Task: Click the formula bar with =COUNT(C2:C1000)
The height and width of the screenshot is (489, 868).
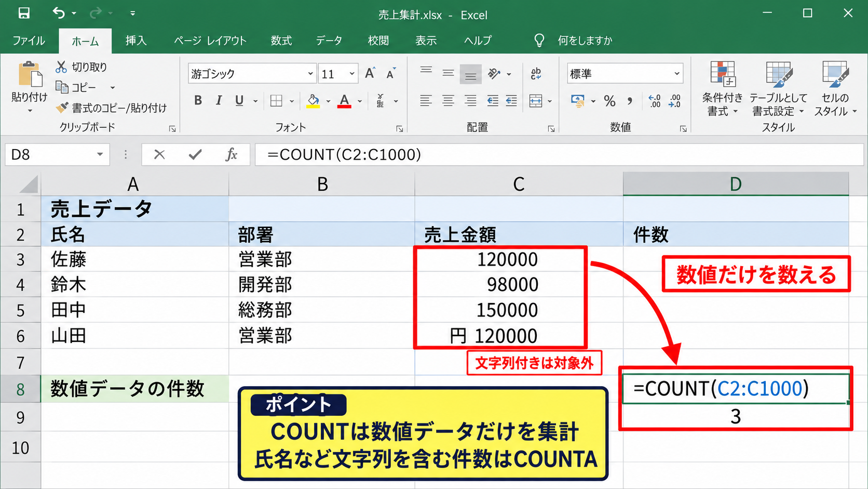Action: [x=559, y=154]
